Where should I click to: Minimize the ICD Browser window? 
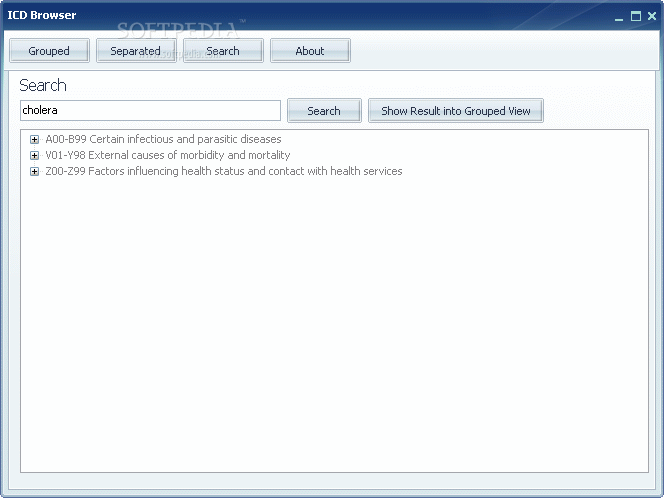coord(619,17)
